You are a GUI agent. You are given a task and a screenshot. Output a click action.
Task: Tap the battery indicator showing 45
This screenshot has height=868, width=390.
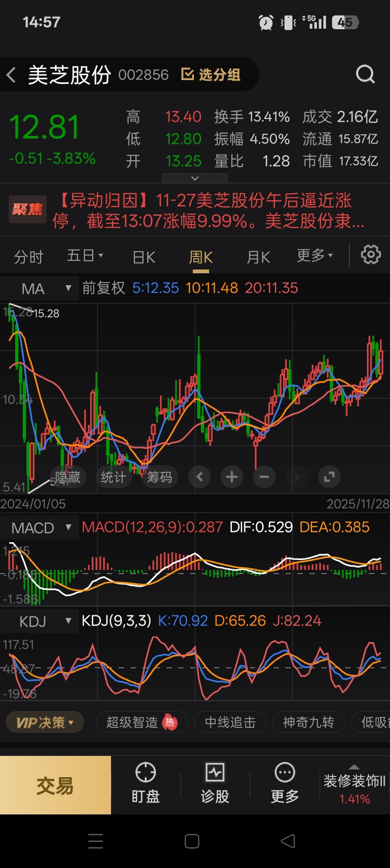pos(346,22)
